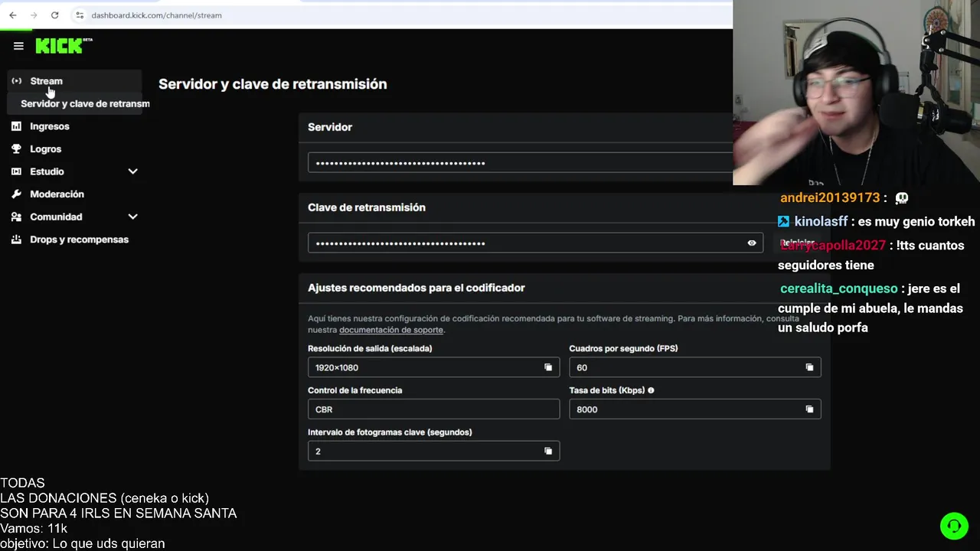The width and height of the screenshot is (980, 551).
Task: Reload the page with refresh button
Action: [x=54, y=15]
